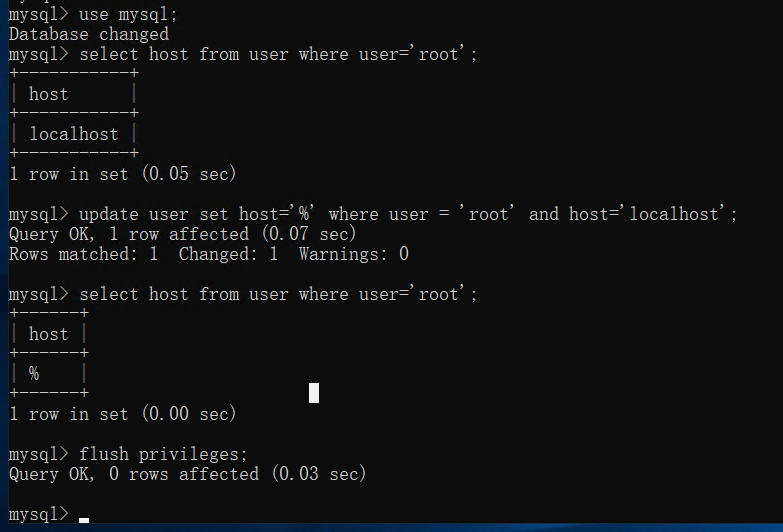Click 'Query OK, 1 row affected' message
The height and width of the screenshot is (532, 783).
[128, 234]
